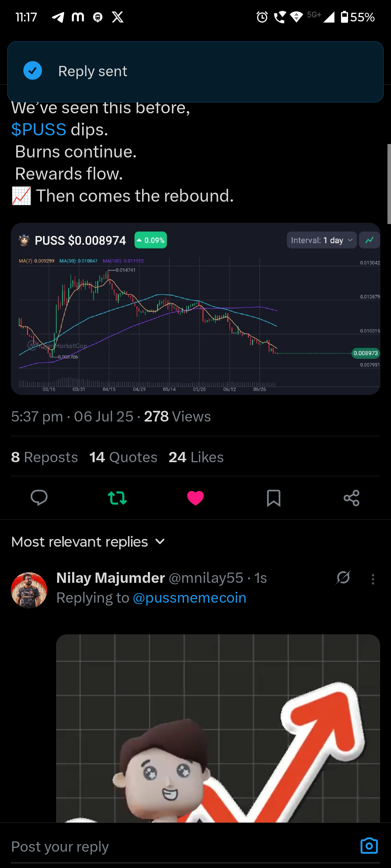Open the $PUSS cashtag link
Screen dimensions: 391x868
(x=39, y=129)
